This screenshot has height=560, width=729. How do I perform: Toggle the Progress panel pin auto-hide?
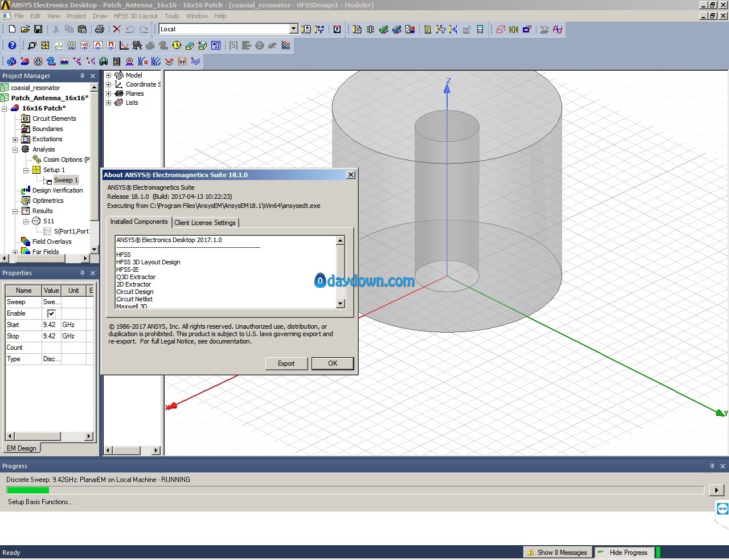pos(712,466)
